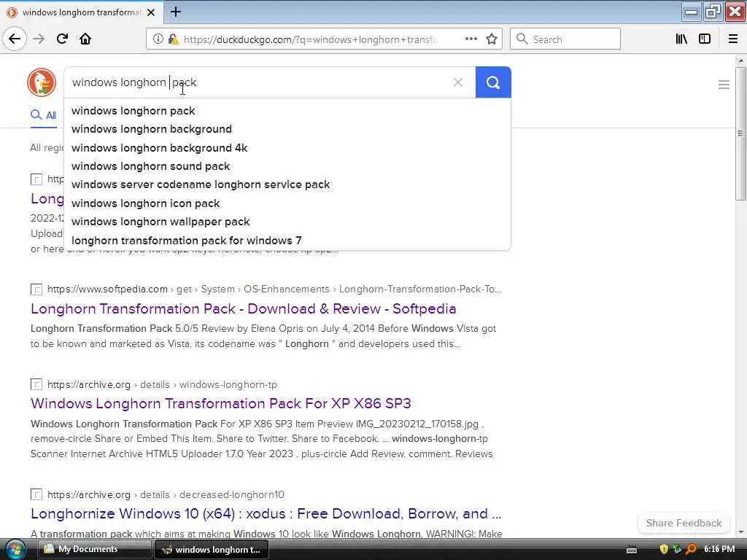Choose suggestion 'windows longhorn background'
The image size is (747, 560).
[x=287, y=129]
